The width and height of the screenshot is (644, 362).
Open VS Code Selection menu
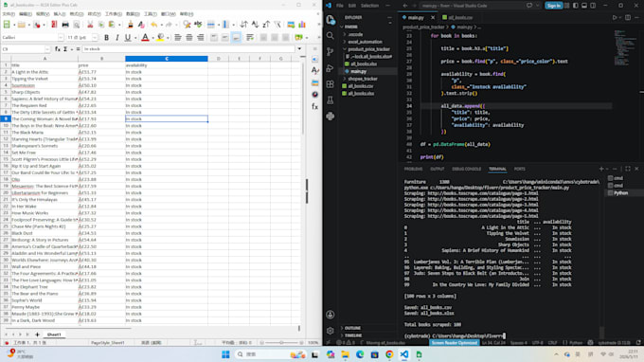pos(369,6)
